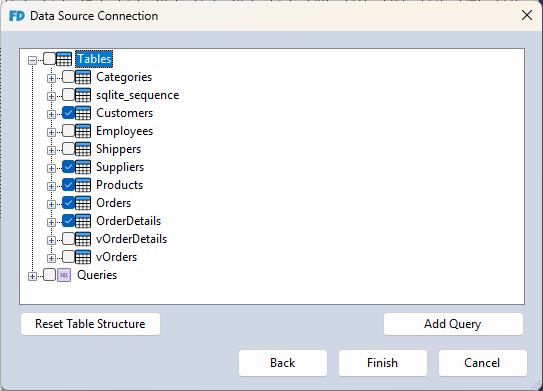The height and width of the screenshot is (391, 543).
Task: Check the Shippers checkbox
Action: pos(68,149)
